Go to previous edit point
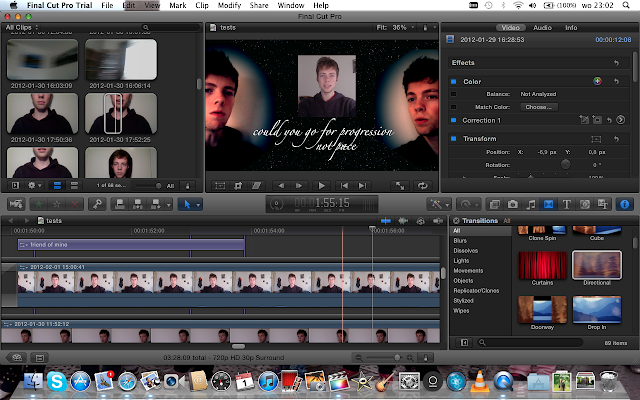The image size is (640, 400). [344, 186]
